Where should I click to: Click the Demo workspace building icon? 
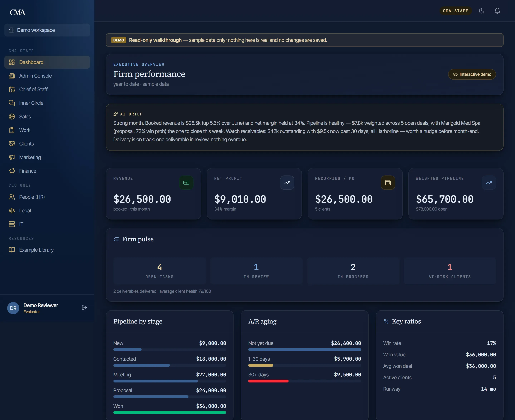point(11,30)
